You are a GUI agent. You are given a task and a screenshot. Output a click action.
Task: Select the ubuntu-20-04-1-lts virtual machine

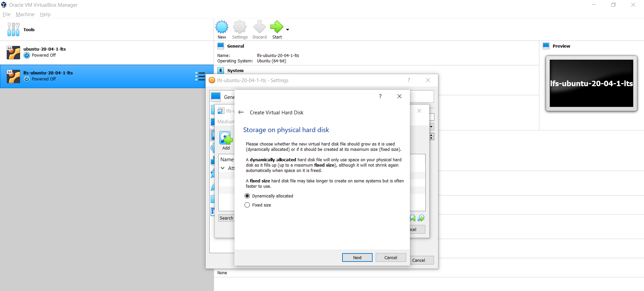pyautogui.click(x=107, y=53)
